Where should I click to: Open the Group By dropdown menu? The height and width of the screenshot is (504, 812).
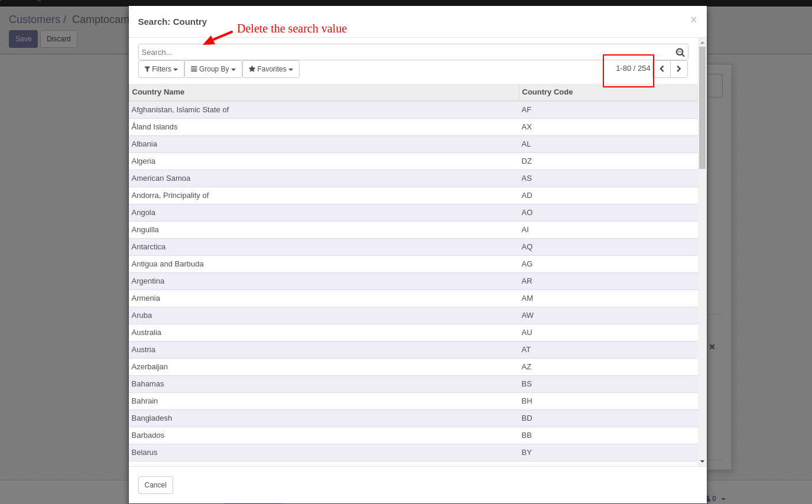pos(213,69)
